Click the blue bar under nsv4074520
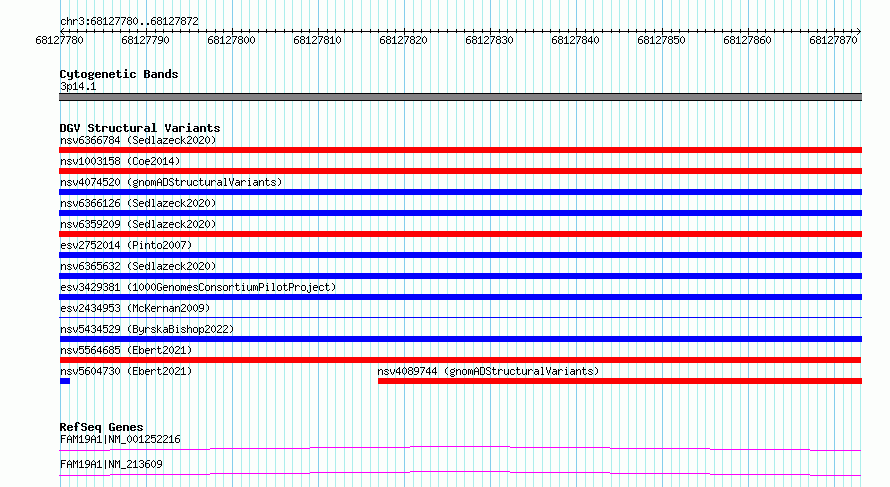890x487 pixels. (460, 192)
